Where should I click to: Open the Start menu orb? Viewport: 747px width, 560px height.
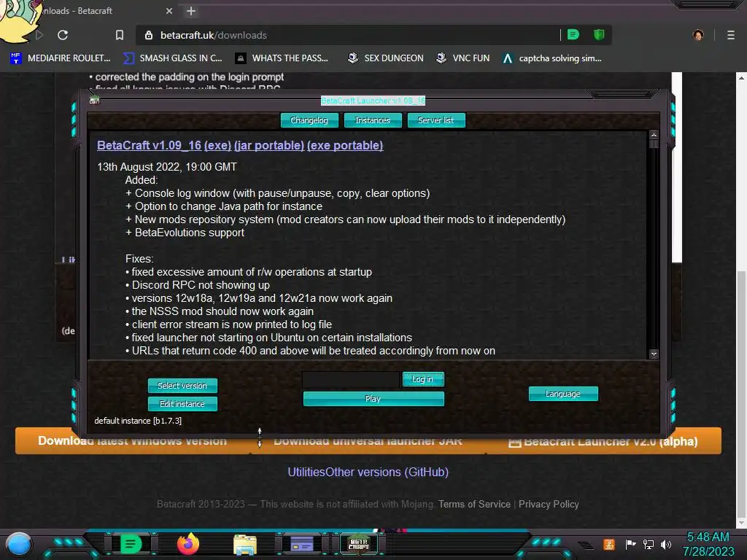(18, 544)
